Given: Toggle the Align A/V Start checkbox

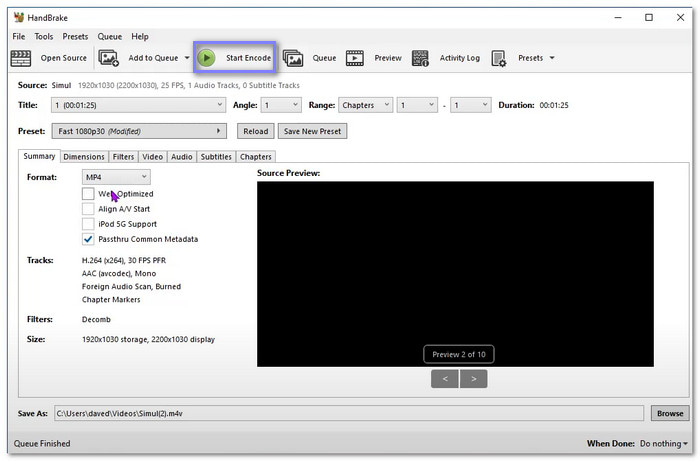Looking at the screenshot, I should [89, 209].
